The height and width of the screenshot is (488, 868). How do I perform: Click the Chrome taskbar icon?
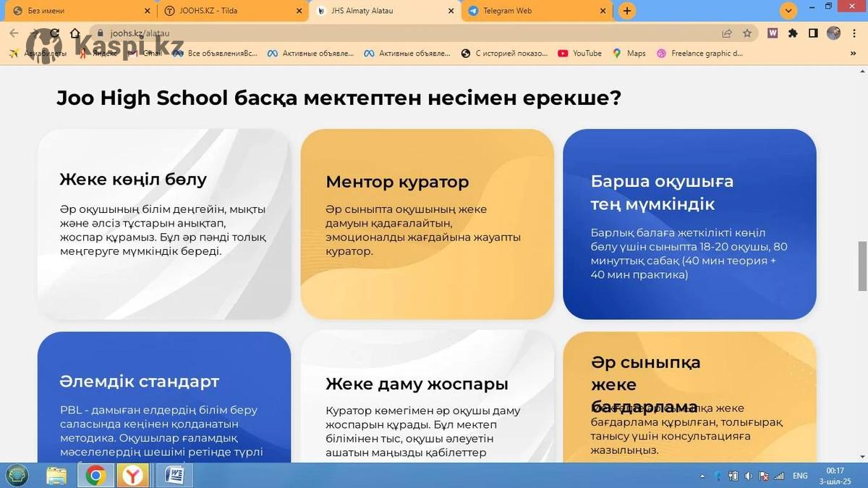(x=95, y=475)
